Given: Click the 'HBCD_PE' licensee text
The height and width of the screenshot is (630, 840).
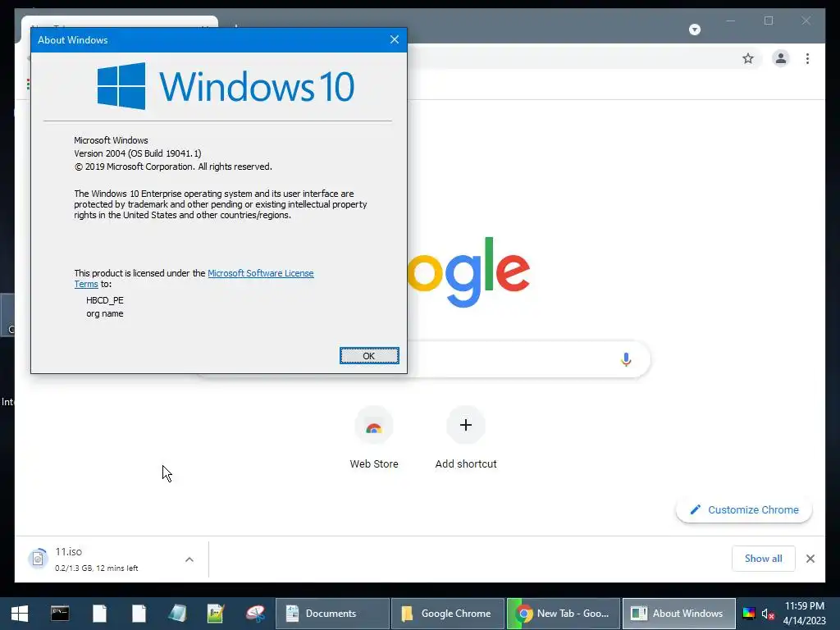Looking at the screenshot, I should pyautogui.click(x=105, y=300).
